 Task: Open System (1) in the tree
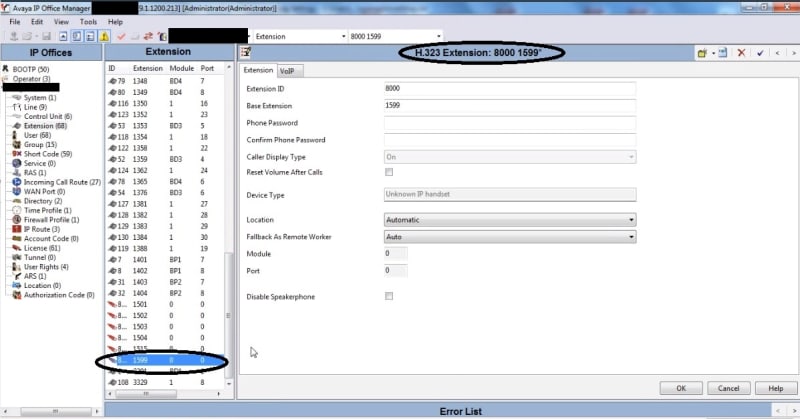click(40, 97)
